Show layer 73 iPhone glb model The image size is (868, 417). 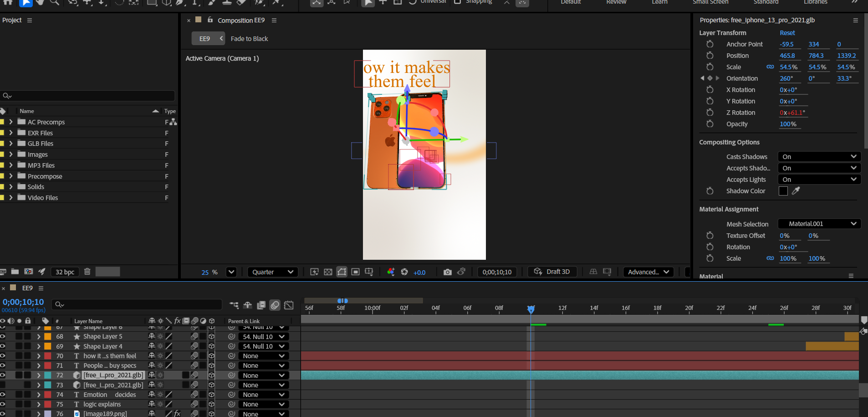point(3,385)
